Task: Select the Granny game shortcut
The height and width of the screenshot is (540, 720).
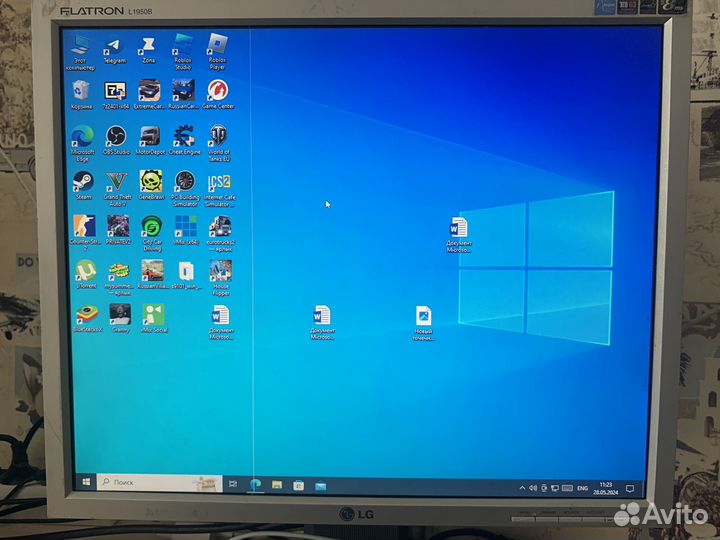Action: [120, 318]
